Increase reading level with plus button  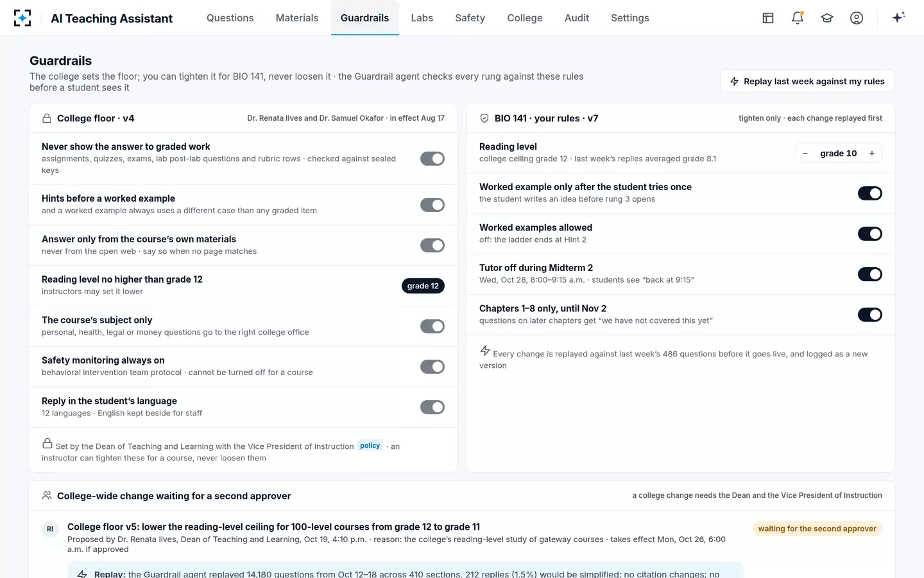click(872, 153)
